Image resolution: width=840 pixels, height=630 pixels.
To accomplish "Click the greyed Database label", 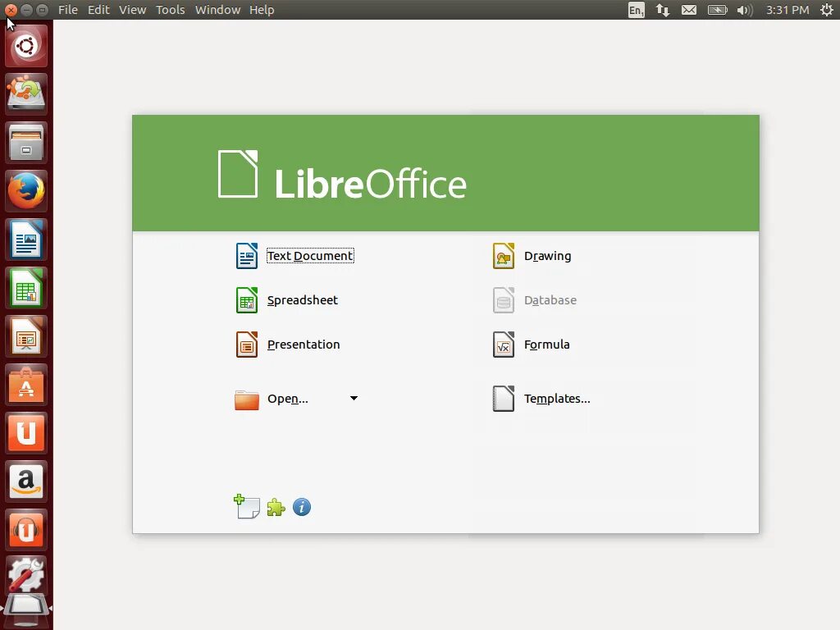I will pos(550,300).
